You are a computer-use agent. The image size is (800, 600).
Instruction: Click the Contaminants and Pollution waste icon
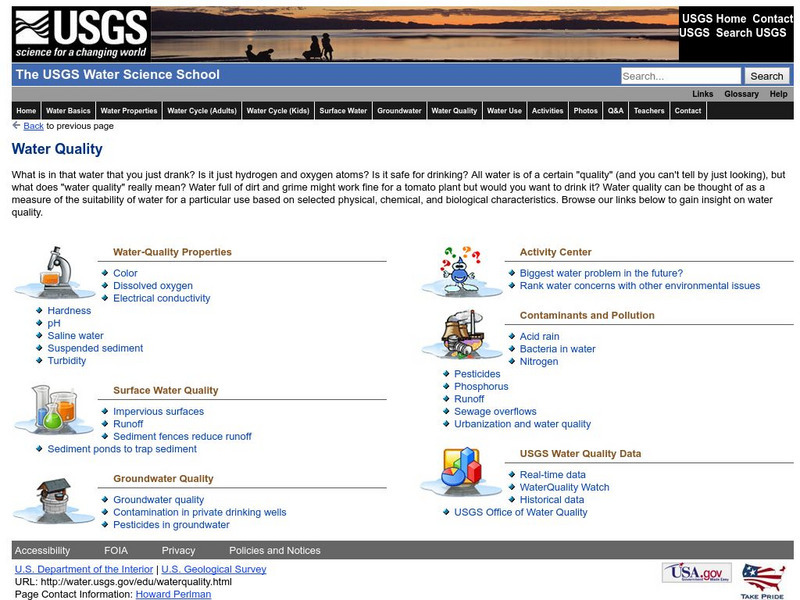tap(462, 334)
